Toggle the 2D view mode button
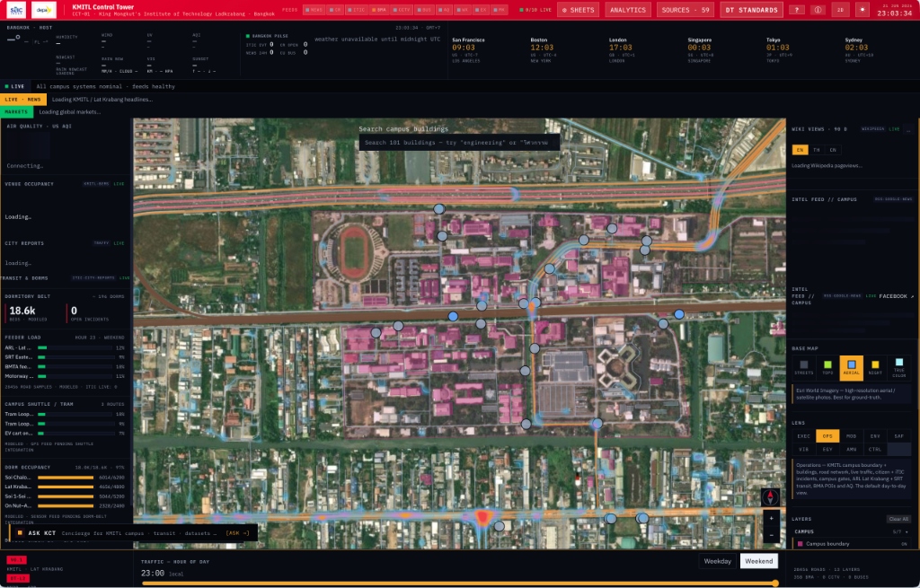 pos(840,10)
